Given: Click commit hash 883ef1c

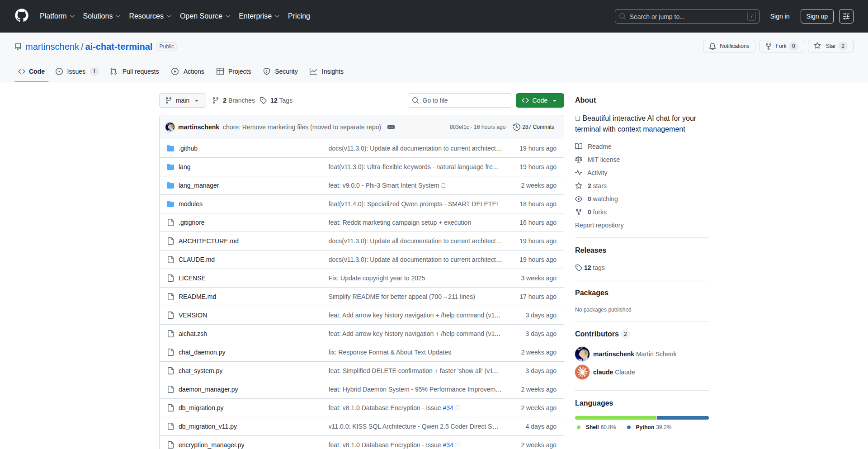Looking at the screenshot, I should coord(459,127).
